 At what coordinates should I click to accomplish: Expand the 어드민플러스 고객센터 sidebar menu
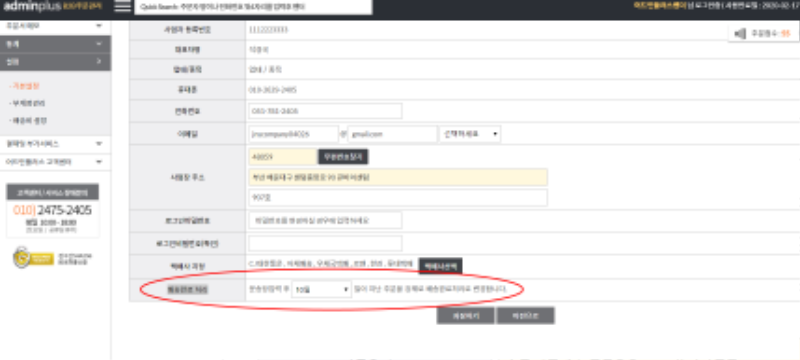pos(55,162)
